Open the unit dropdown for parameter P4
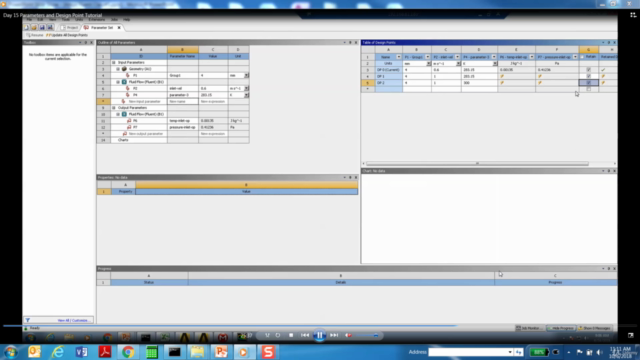Viewport: 640px width, 360px height. [x=246, y=95]
